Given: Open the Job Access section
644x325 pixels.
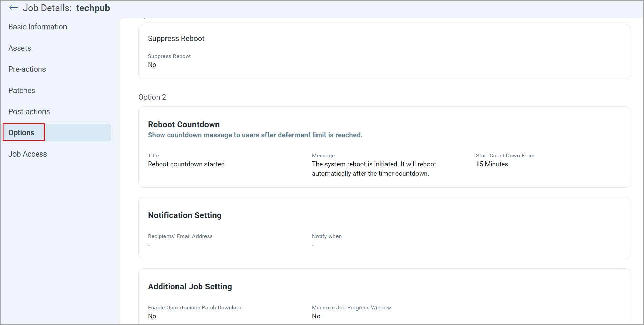Looking at the screenshot, I should point(28,154).
